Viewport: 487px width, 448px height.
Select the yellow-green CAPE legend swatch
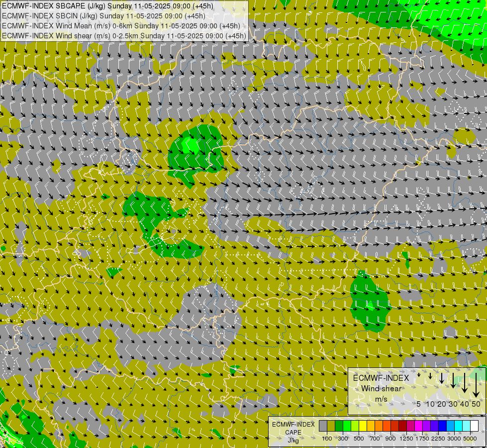click(355, 426)
